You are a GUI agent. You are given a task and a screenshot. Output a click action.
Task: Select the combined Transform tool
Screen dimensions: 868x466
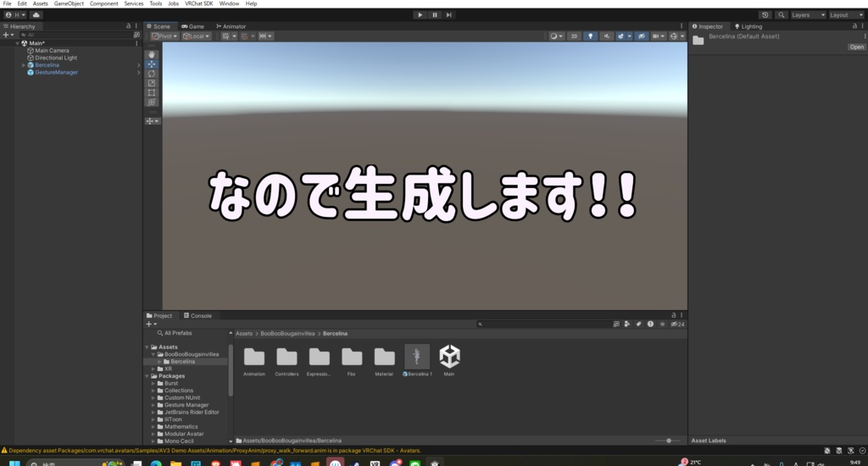click(x=151, y=102)
